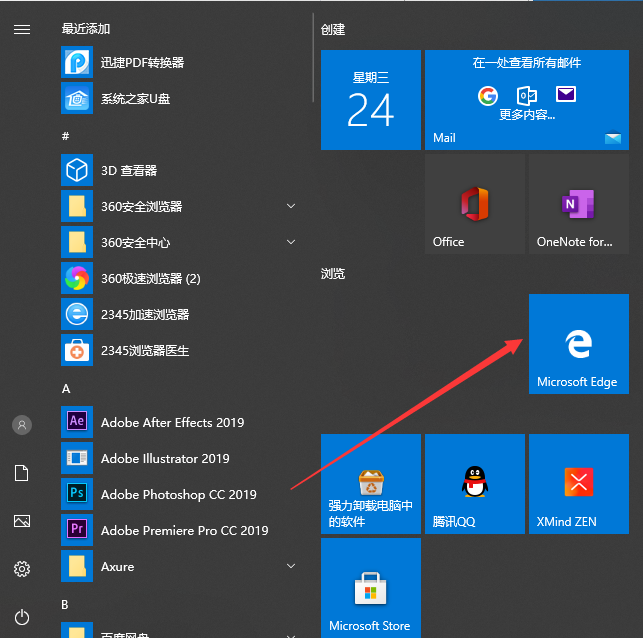Click the Adobe Photoshop CC 2019 label
This screenshot has width=643, height=638.
[178, 494]
